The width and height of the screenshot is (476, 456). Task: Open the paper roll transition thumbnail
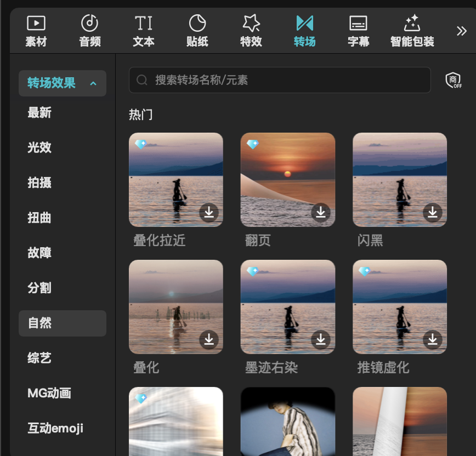(399, 421)
